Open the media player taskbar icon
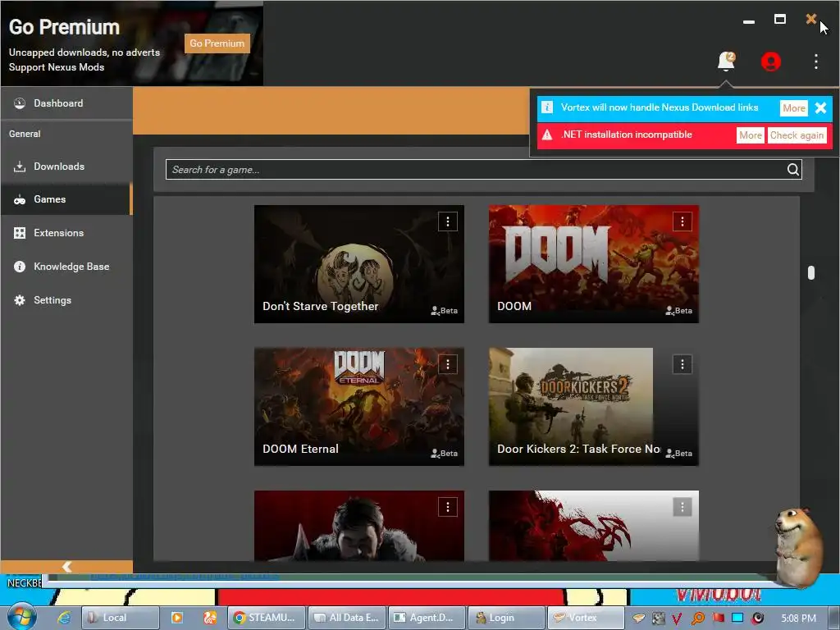The width and height of the screenshot is (840, 630). [x=177, y=618]
